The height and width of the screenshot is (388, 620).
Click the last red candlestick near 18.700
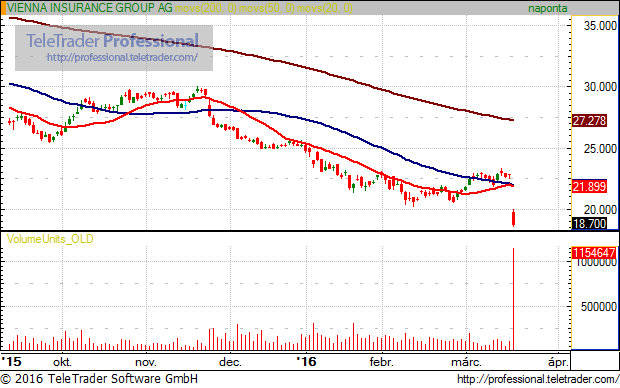pyautogui.click(x=514, y=218)
